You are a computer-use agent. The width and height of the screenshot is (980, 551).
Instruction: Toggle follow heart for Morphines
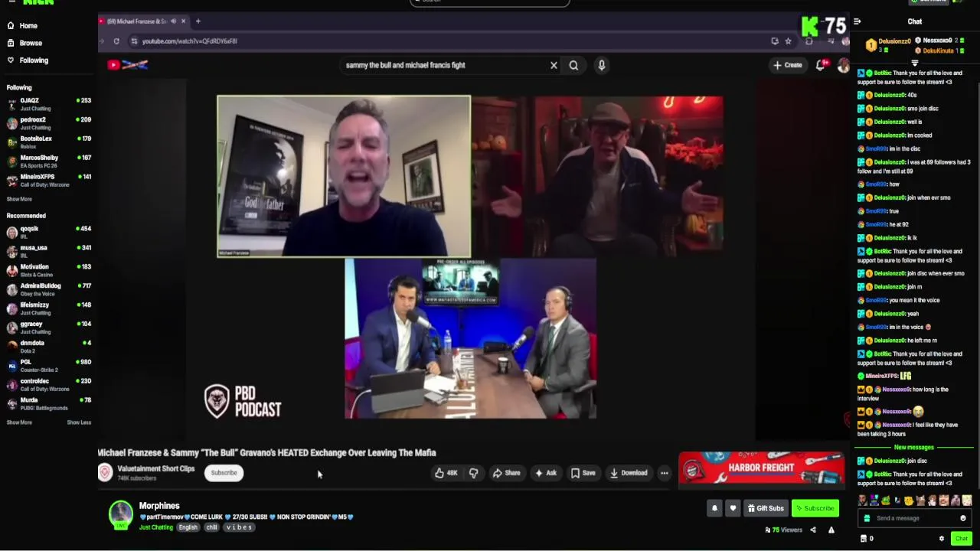point(733,508)
